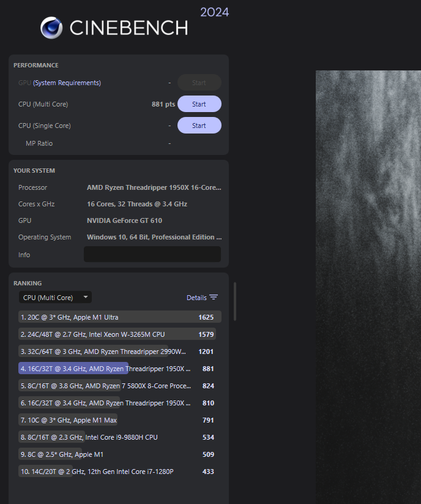Open the Details filter icon in Ranking

click(x=214, y=298)
